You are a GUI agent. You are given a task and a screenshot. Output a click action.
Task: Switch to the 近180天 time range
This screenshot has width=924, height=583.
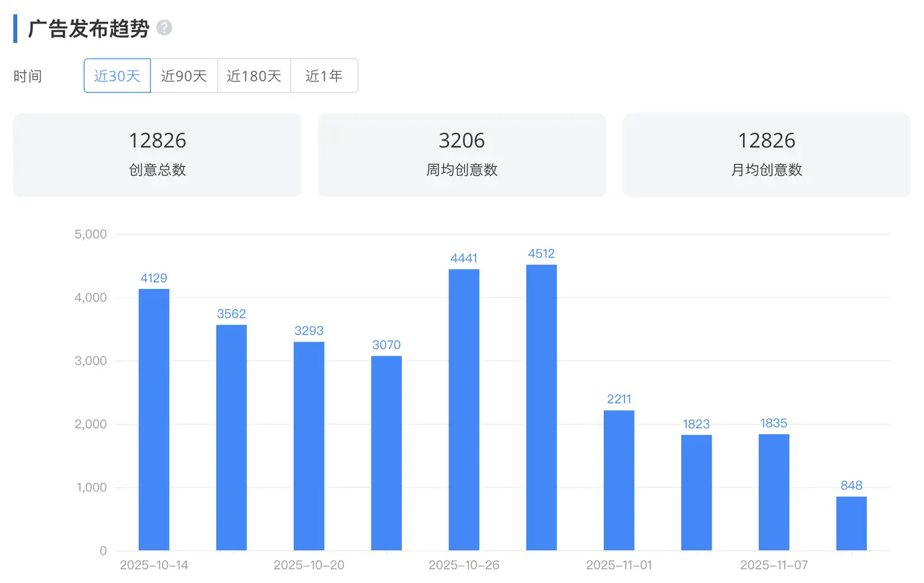coord(254,76)
